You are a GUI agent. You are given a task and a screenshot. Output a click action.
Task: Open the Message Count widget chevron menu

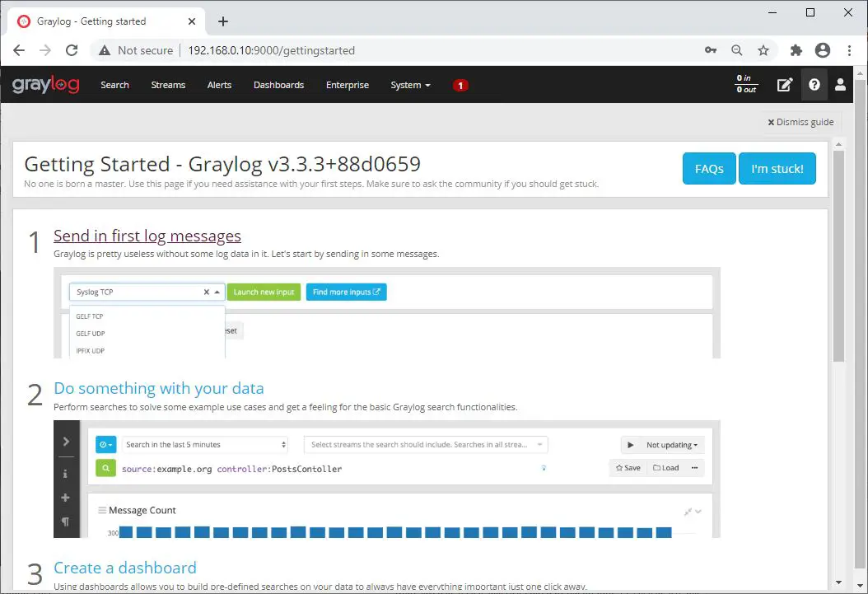click(x=698, y=512)
